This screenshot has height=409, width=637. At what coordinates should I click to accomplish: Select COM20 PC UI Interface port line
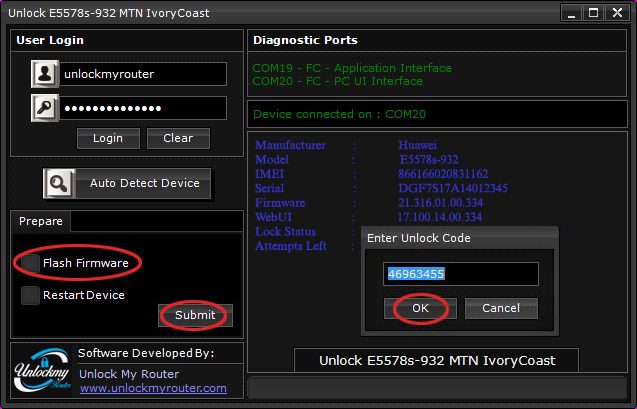coord(337,81)
